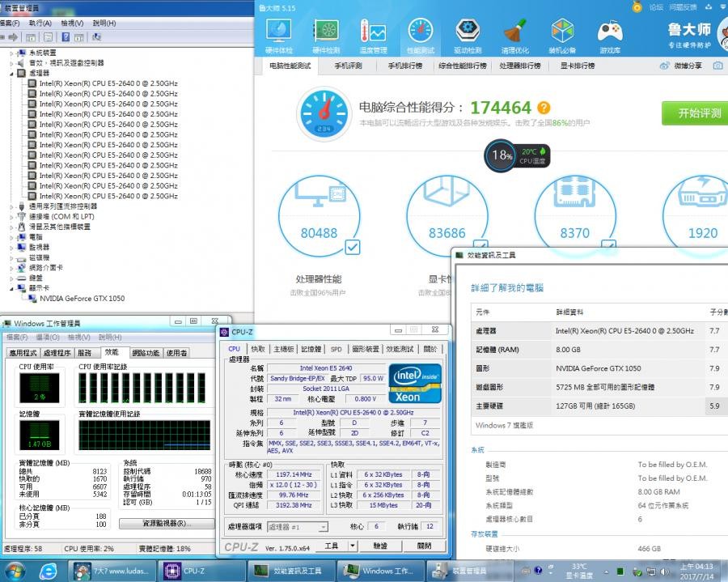Open 温度管理 temperature management icon
Screen dimensions: 728x582
coord(373,36)
